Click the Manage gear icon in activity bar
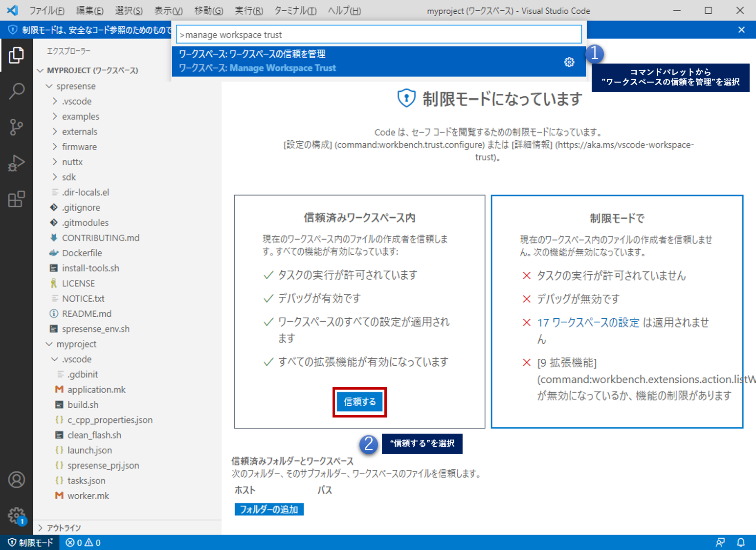 click(16, 515)
